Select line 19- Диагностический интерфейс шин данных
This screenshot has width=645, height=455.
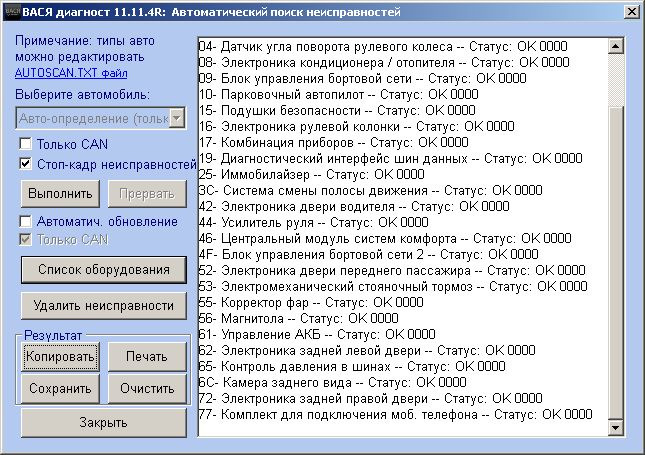click(390, 159)
